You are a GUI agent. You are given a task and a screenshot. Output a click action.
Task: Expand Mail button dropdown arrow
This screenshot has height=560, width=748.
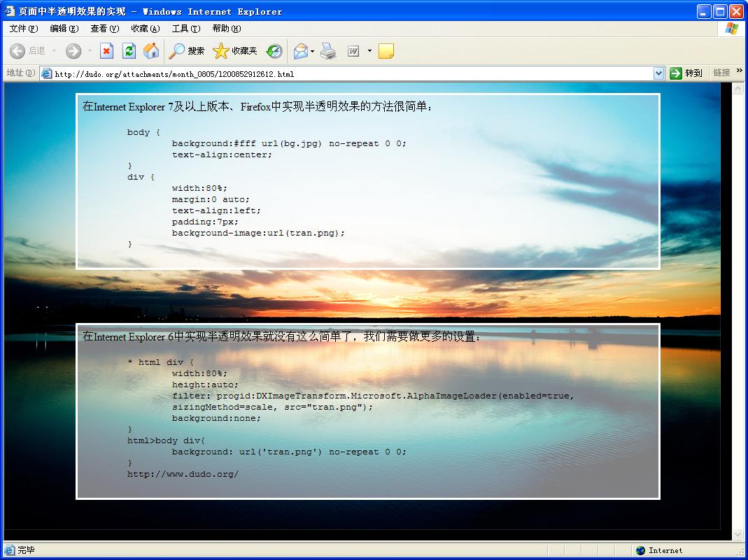point(313,51)
